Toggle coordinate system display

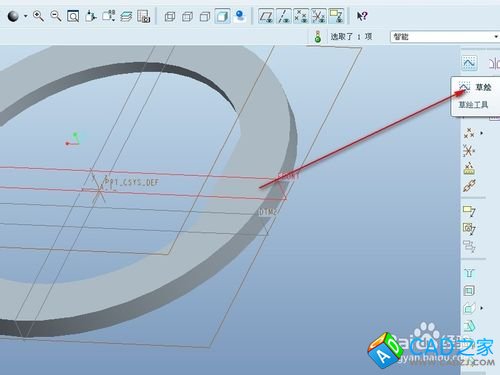click(x=318, y=16)
